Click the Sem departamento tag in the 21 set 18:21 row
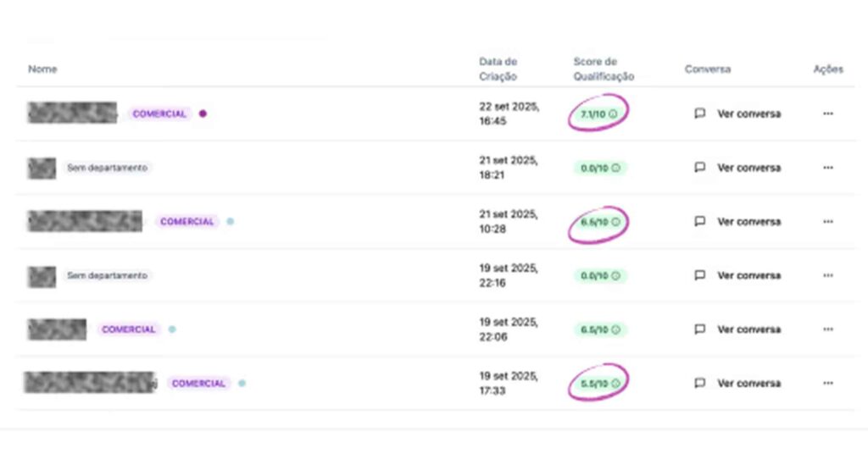868x476 pixels. [107, 168]
